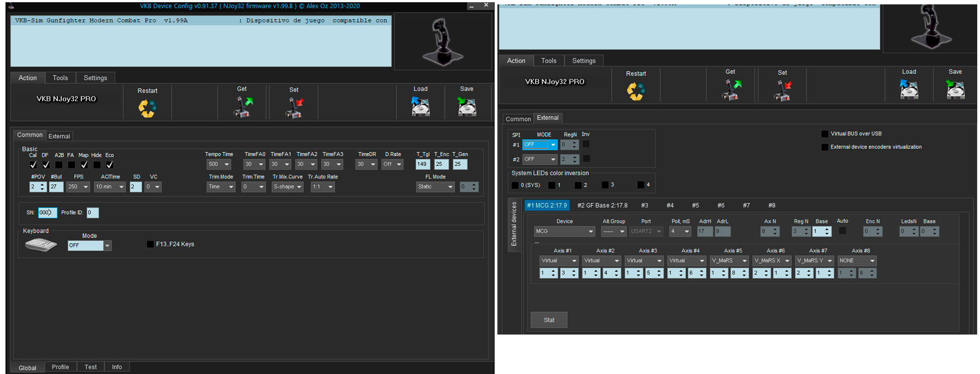Open the Trim.Mode dropdown

pyautogui.click(x=221, y=187)
